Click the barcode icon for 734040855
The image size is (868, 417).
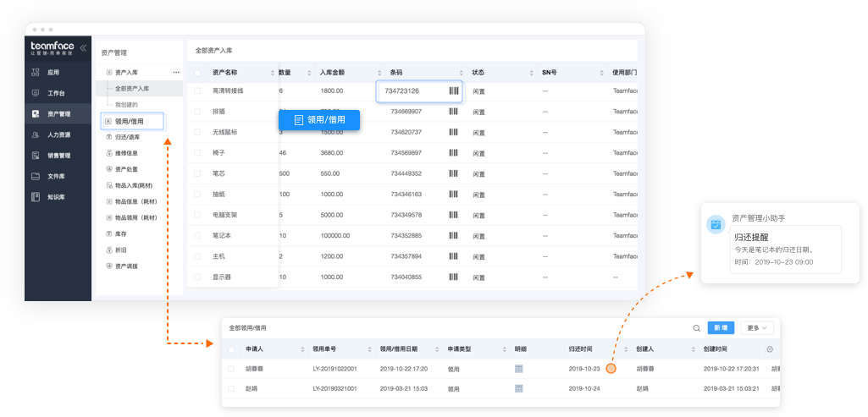(454, 277)
